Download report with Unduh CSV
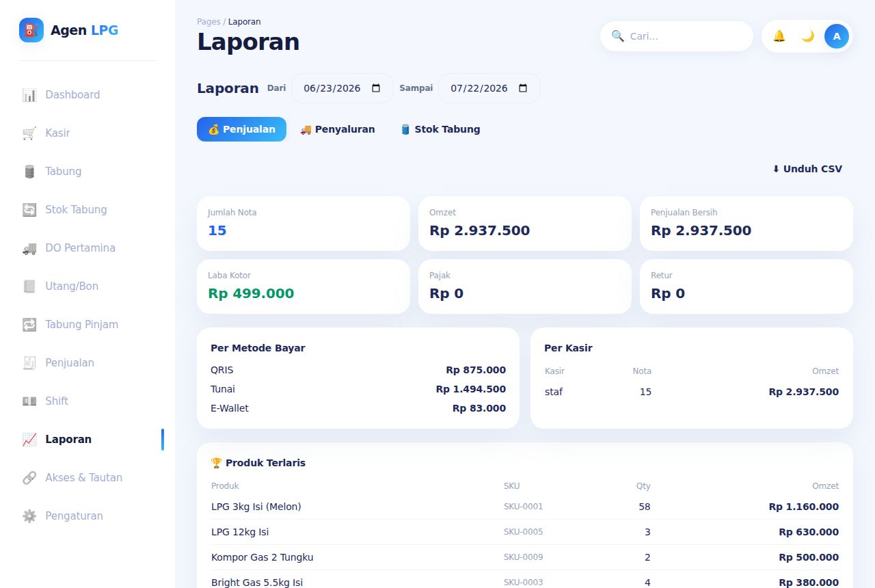The width and height of the screenshot is (875, 588). [x=807, y=169]
